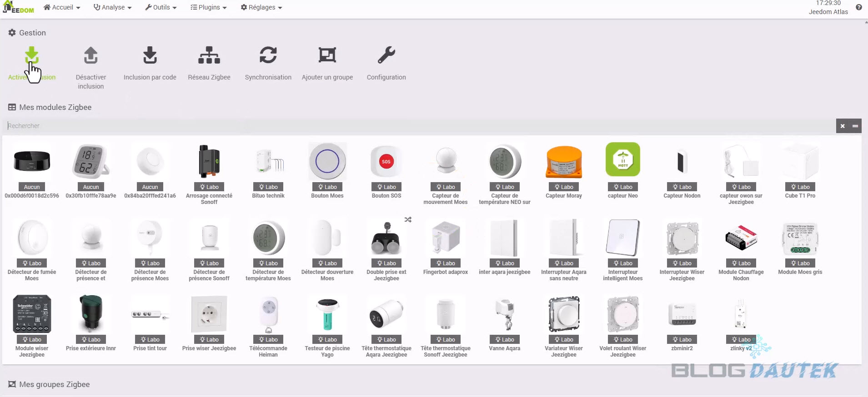Click the Jeedom logo

(x=19, y=7)
